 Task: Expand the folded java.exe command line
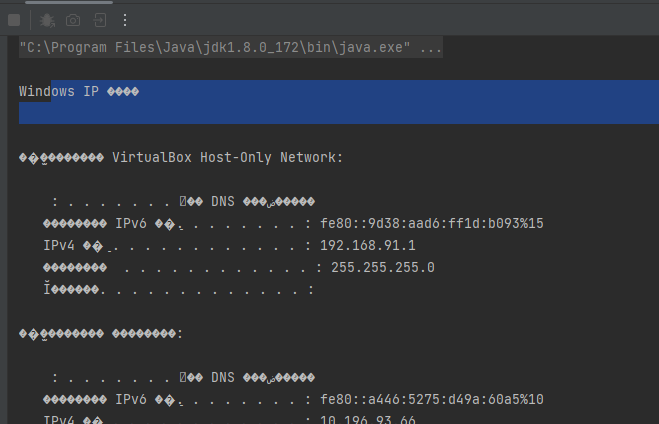click(x=231, y=47)
